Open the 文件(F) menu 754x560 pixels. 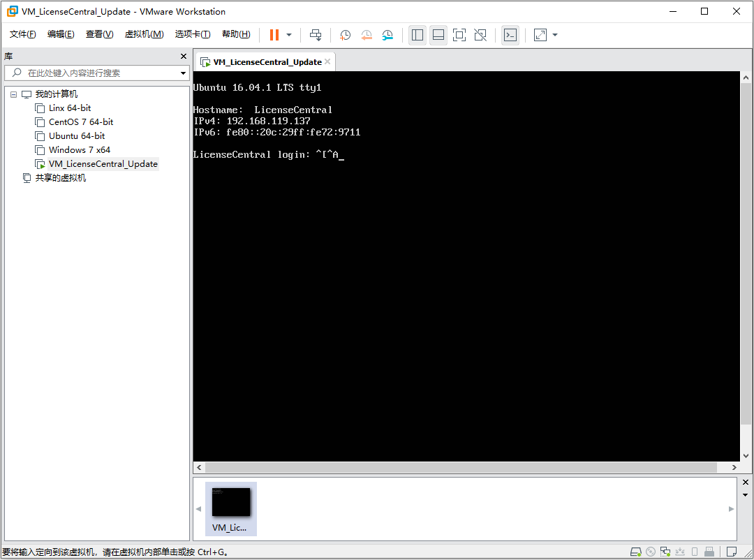(x=22, y=34)
